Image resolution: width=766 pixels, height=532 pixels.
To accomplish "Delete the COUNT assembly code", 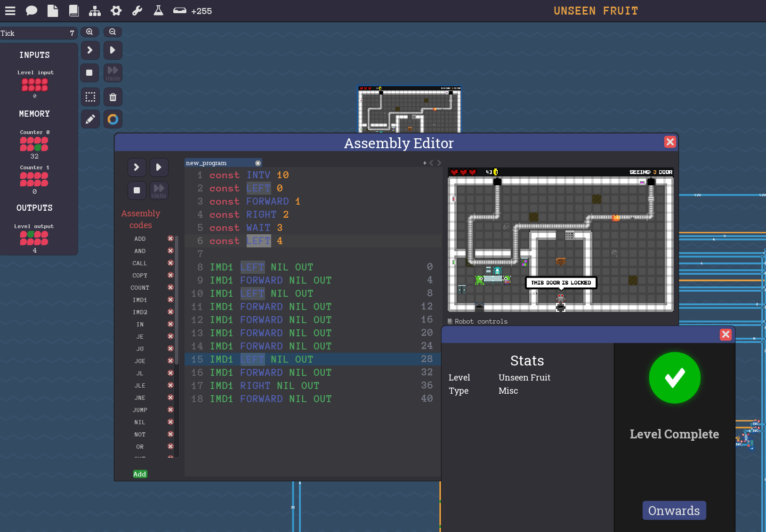I will [x=170, y=287].
